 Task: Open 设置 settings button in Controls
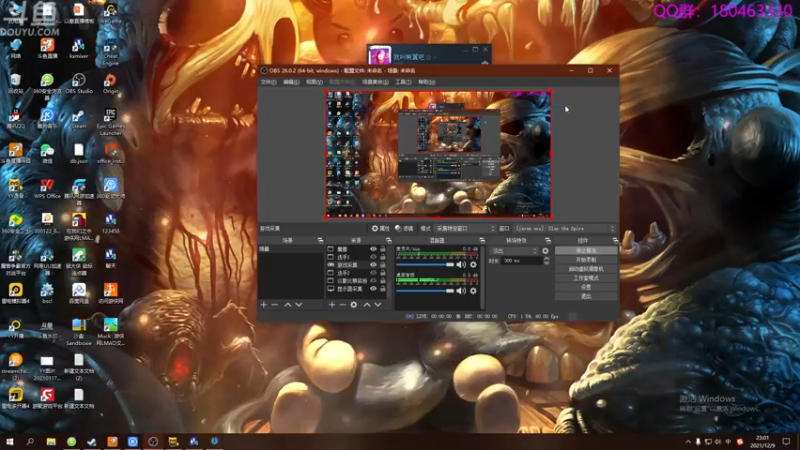586,287
